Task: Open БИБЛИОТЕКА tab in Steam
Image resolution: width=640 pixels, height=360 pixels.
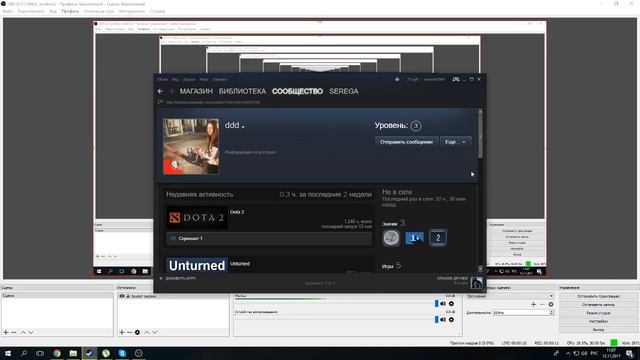Action: tap(242, 91)
